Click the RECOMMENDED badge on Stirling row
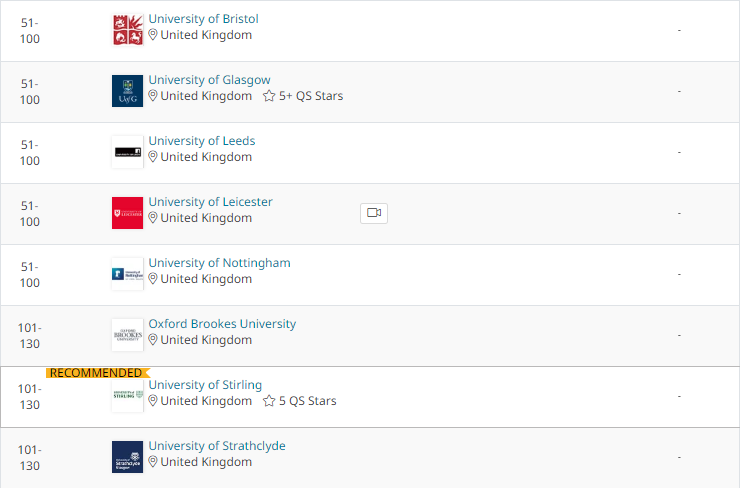 pyautogui.click(x=98, y=373)
